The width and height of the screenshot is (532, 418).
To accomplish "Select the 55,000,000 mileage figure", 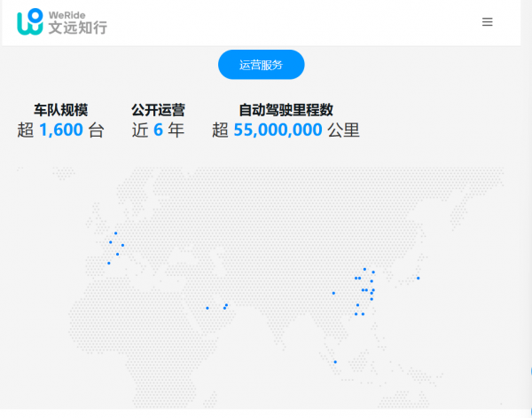I will tap(278, 130).
